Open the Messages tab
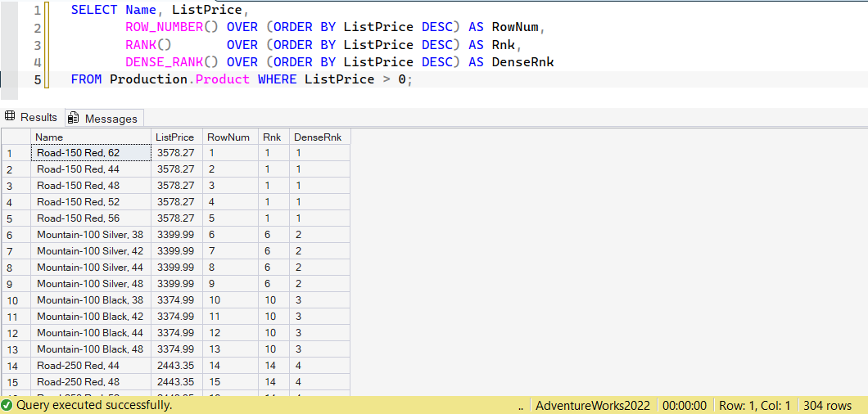 tap(104, 119)
